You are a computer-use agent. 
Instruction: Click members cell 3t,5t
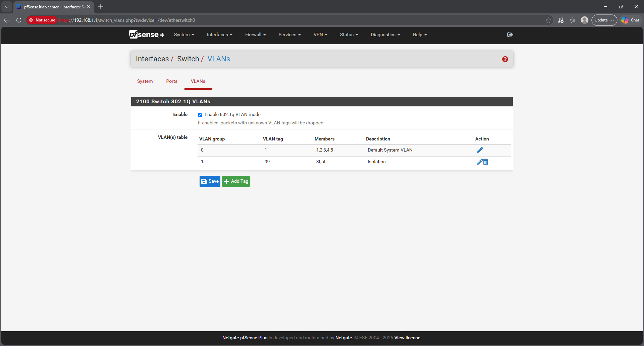(x=321, y=162)
